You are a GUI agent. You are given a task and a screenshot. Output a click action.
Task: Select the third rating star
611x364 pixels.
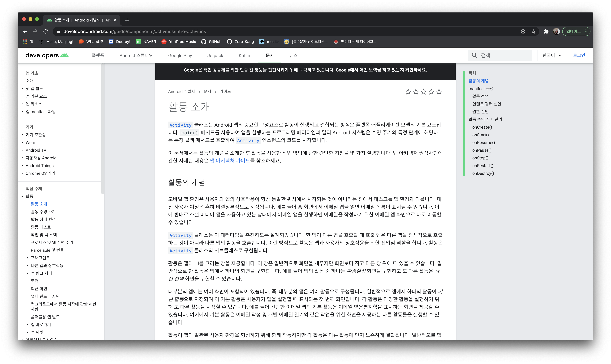(424, 92)
